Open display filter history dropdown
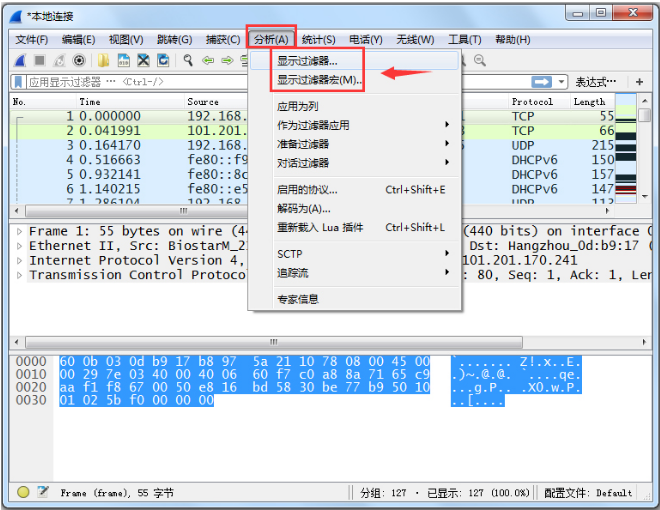The height and width of the screenshot is (510, 660). [561, 82]
